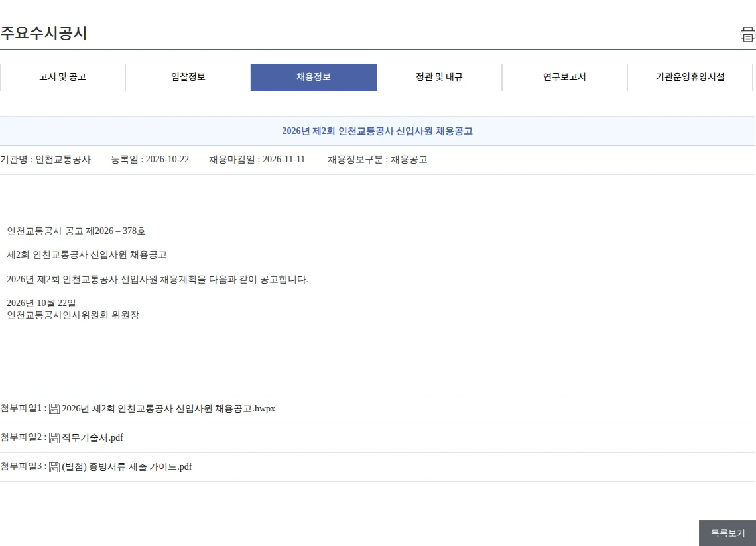
Task: Click the 채용정보구분 : 채용공고 text
Action: click(x=377, y=160)
